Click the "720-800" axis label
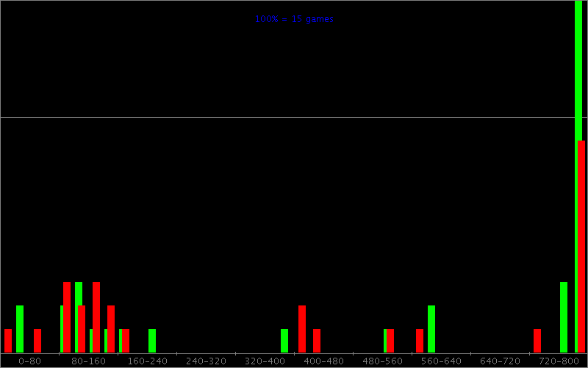 click(x=559, y=361)
